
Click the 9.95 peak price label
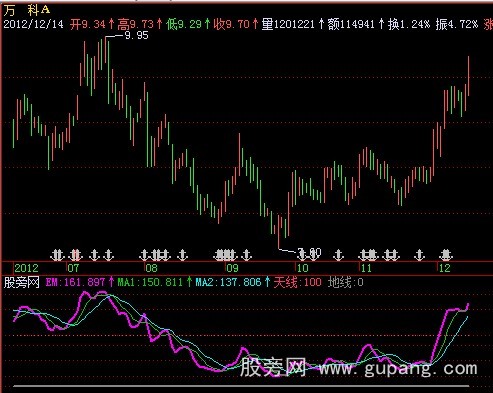136,35
